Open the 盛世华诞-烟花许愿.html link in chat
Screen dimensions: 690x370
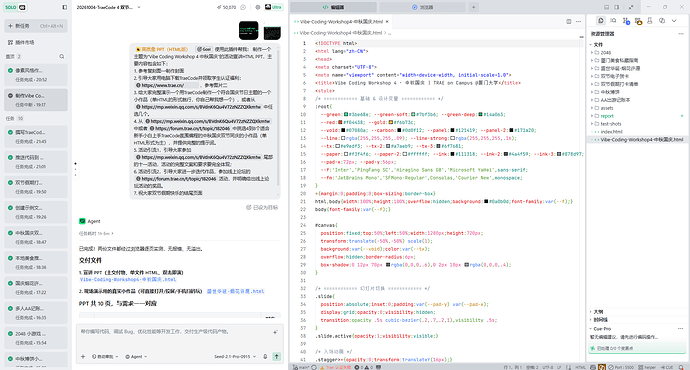[235, 291]
